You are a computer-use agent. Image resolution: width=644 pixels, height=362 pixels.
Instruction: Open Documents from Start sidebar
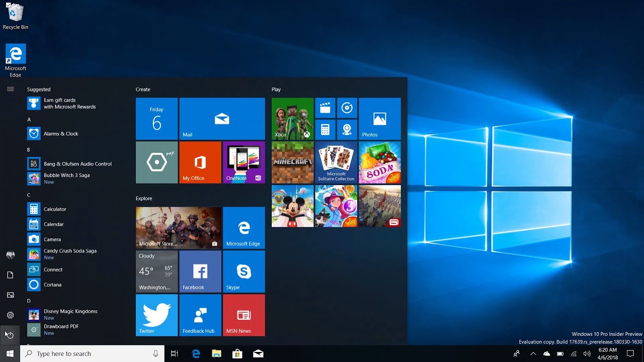click(10, 275)
